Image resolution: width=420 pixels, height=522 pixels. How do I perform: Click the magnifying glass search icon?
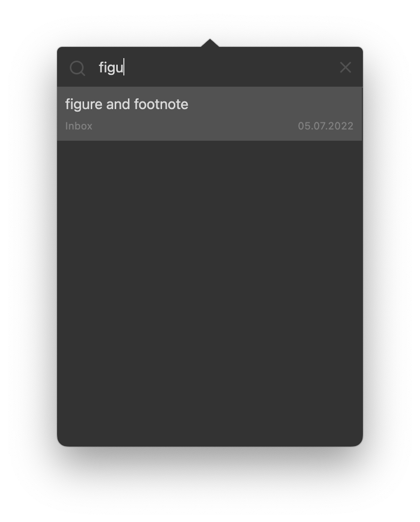(x=77, y=68)
